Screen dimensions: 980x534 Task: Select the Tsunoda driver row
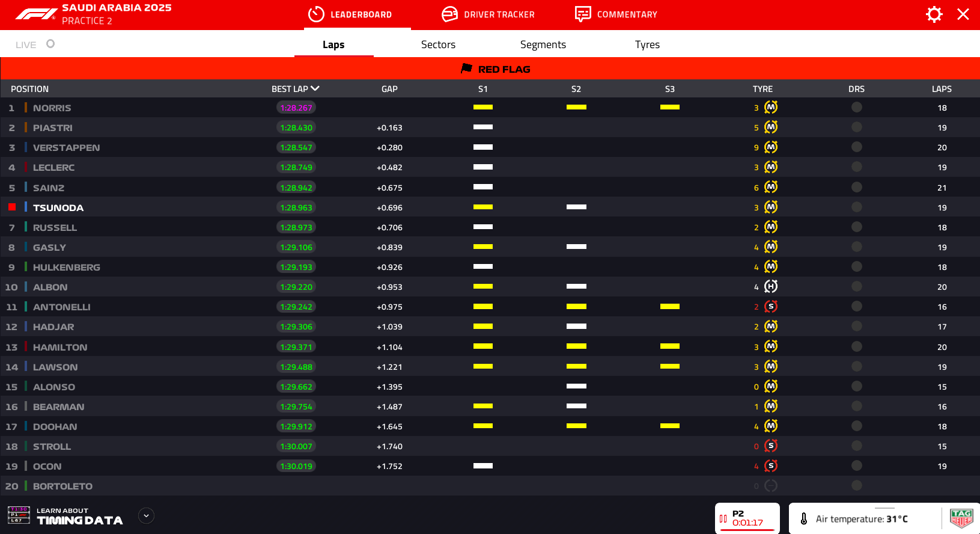point(490,207)
